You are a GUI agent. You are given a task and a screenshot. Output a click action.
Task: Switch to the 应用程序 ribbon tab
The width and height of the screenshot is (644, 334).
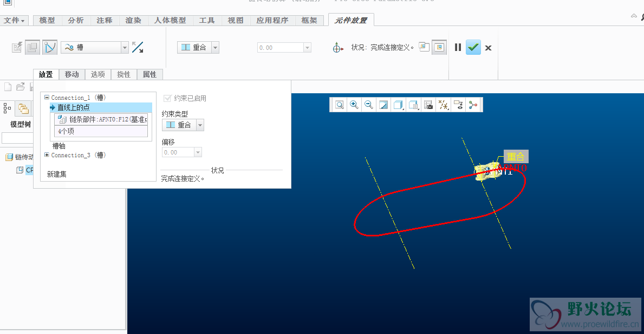(x=272, y=20)
